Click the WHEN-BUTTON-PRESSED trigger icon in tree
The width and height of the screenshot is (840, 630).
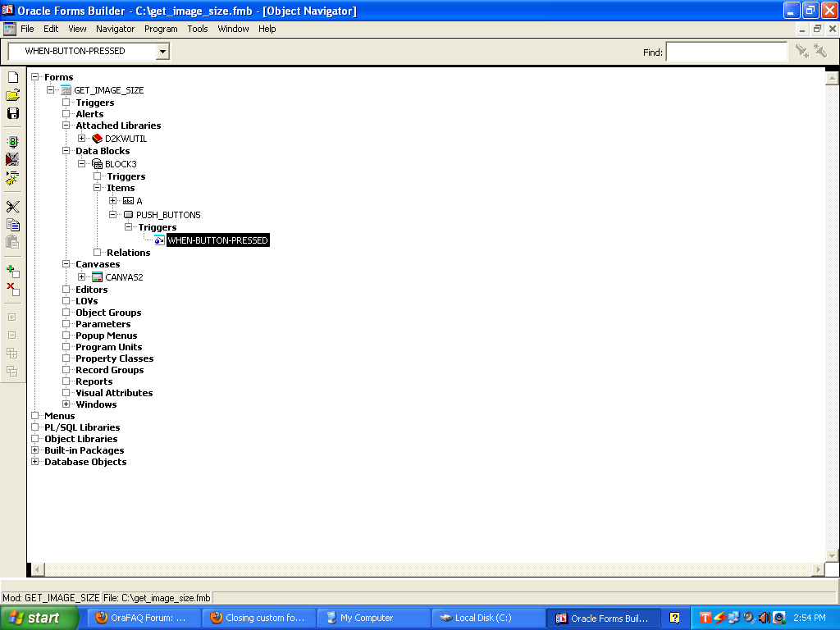click(158, 240)
